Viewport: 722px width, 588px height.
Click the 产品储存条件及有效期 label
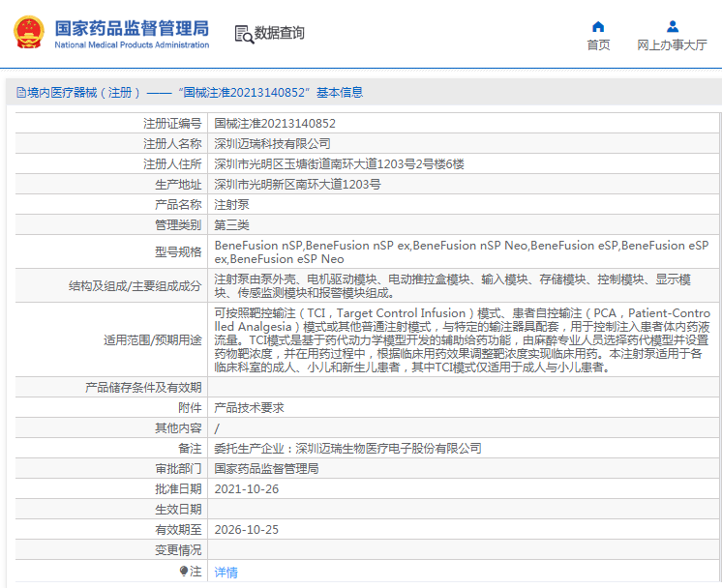(x=143, y=388)
